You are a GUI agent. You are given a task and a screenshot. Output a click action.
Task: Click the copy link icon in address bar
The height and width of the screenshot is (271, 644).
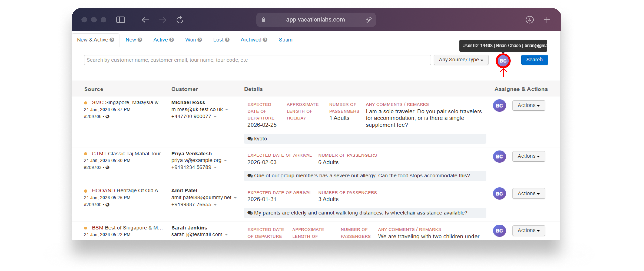tap(368, 20)
